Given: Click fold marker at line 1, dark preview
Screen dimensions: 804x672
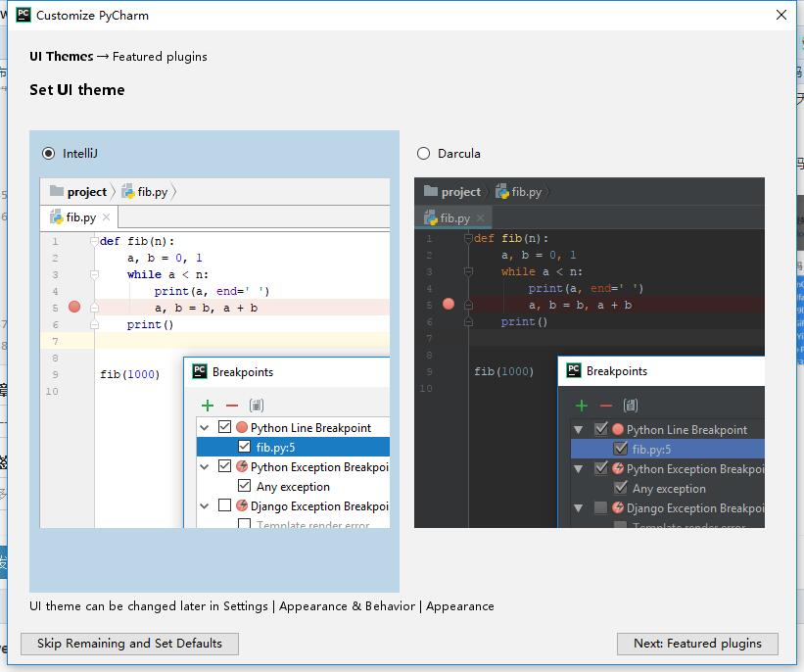Looking at the screenshot, I should click(x=468, y=238).
